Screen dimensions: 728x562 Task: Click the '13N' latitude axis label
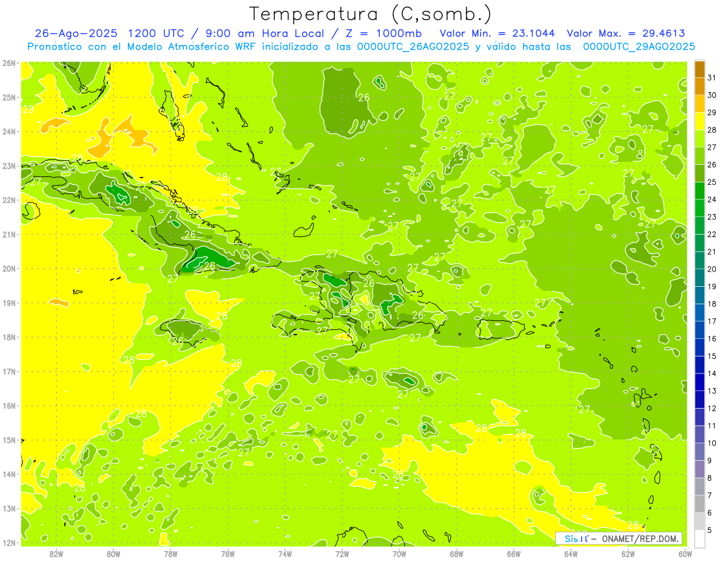click(x=10, y=509)
